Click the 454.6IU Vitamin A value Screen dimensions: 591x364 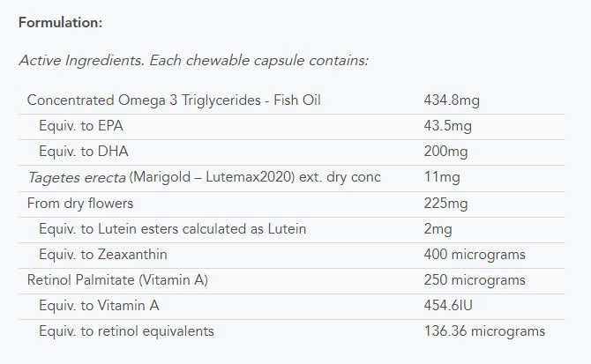click(449, 306)
